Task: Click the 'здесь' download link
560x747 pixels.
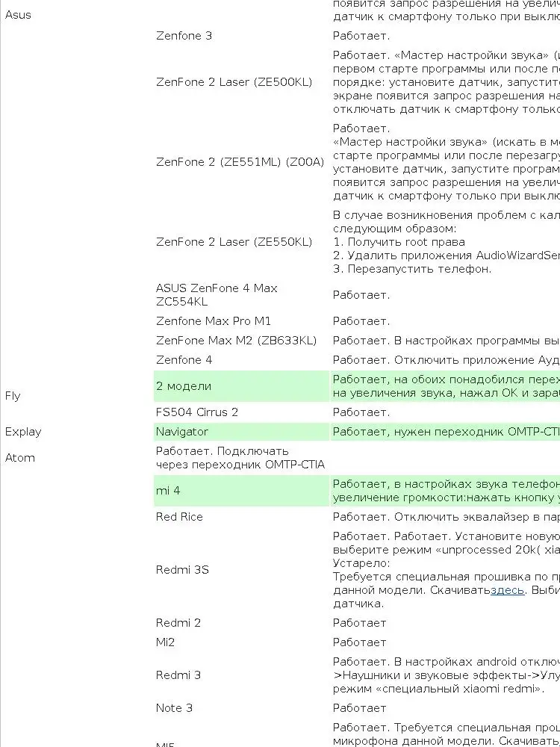Action: (x=507, y=590)
